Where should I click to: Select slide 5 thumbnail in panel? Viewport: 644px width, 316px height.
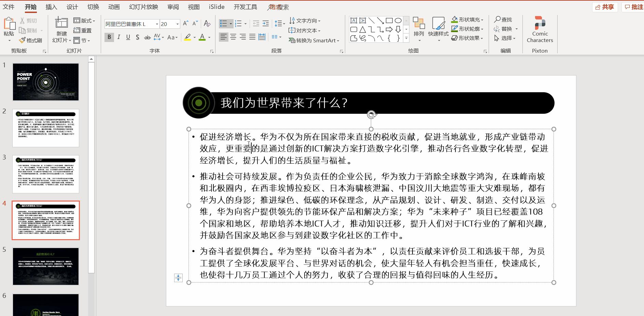point(46,266)
